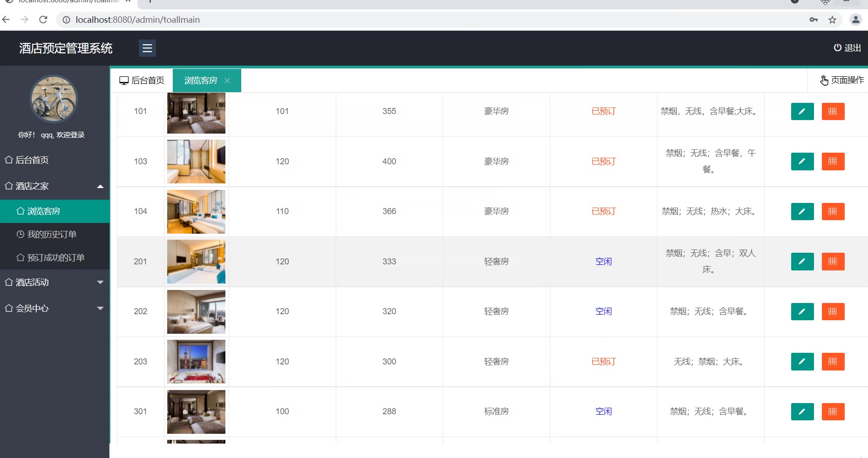Click the orange calendar icon for room 202

tap(833, 311)
